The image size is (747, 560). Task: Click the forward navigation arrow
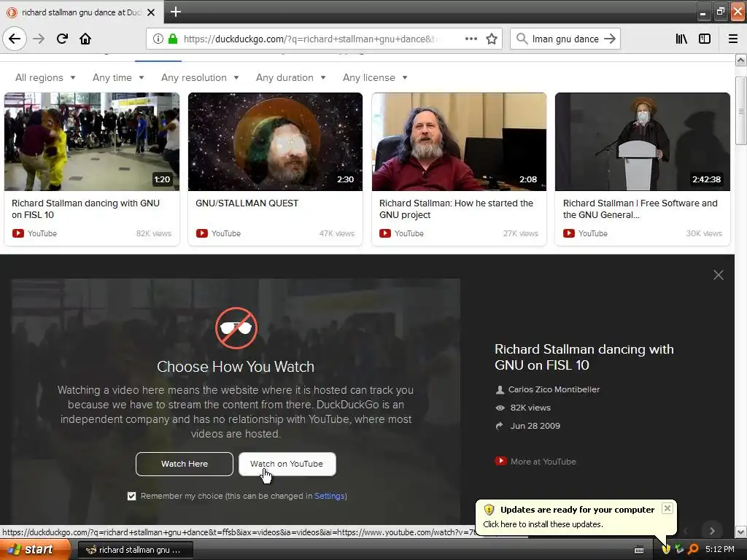(x=39, y=39)
